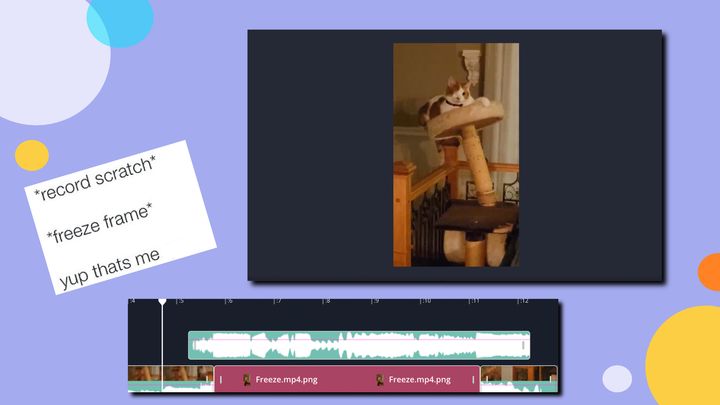Select the right trim handle of the freeze clip
The image size is (720, 405).
tap(474, 380)
